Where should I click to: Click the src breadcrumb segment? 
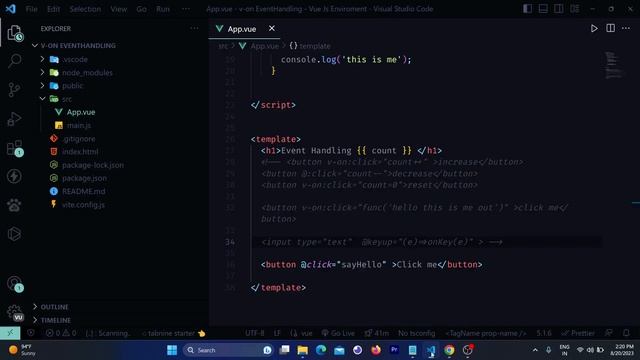[223, 46]
